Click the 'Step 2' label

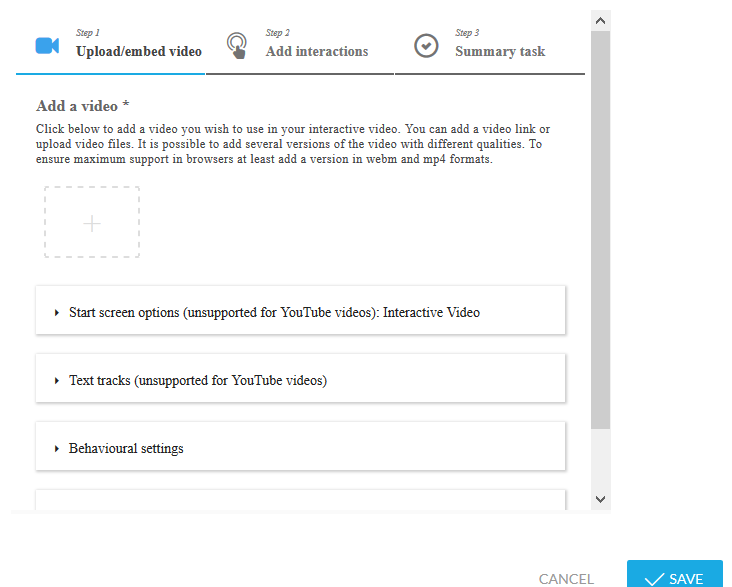click(278, 33)
